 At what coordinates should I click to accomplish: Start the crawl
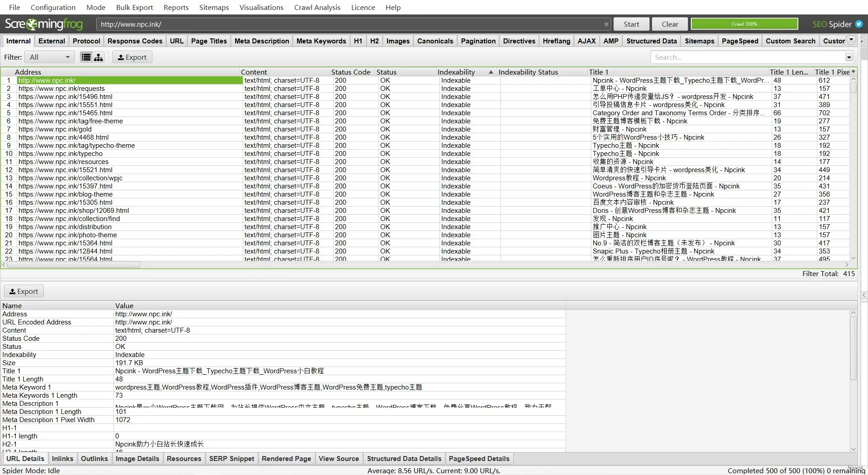click(x=631, y=24)
